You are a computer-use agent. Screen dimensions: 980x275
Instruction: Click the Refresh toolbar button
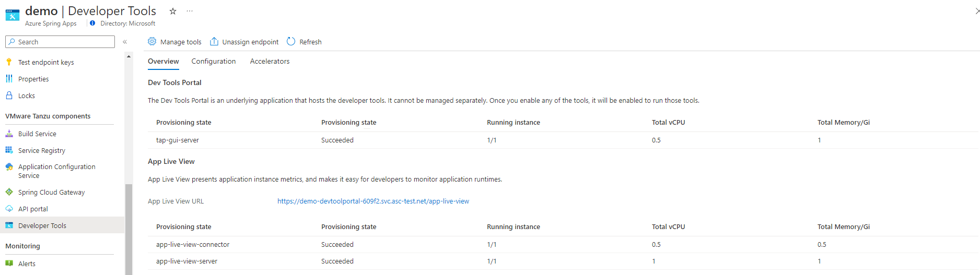pyautogui.click(x=304, y=42)
